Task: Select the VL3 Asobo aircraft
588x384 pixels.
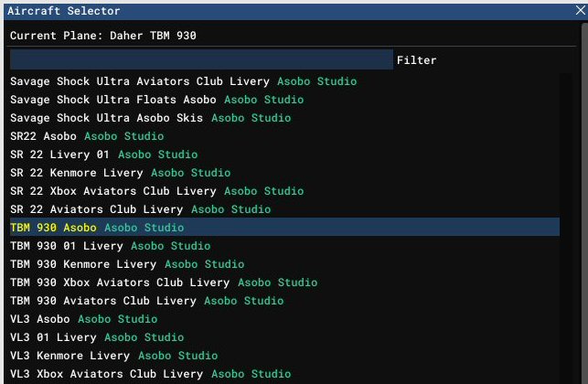Action: point(284,319)
